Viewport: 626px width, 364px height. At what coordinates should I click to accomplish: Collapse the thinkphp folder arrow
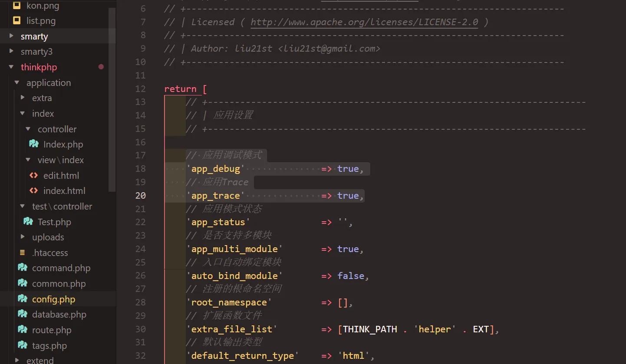11,67
